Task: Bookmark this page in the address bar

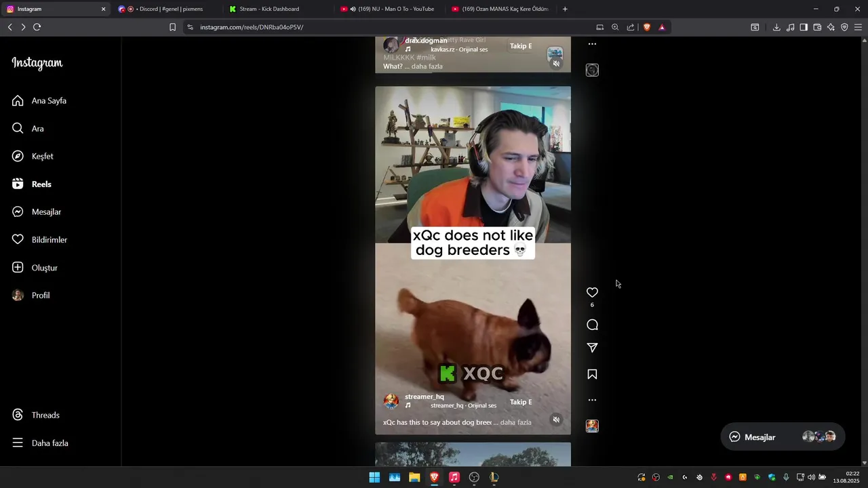Action: coord(172,27)
